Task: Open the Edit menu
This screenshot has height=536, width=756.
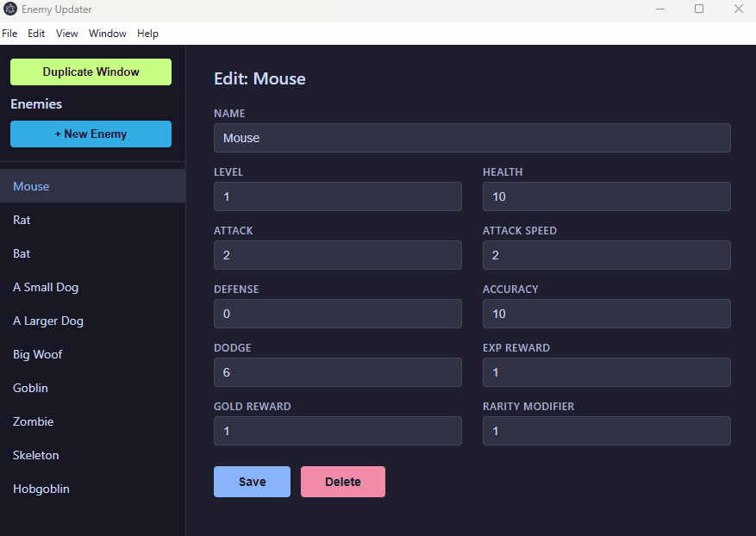Action: [x=36, y=34]
